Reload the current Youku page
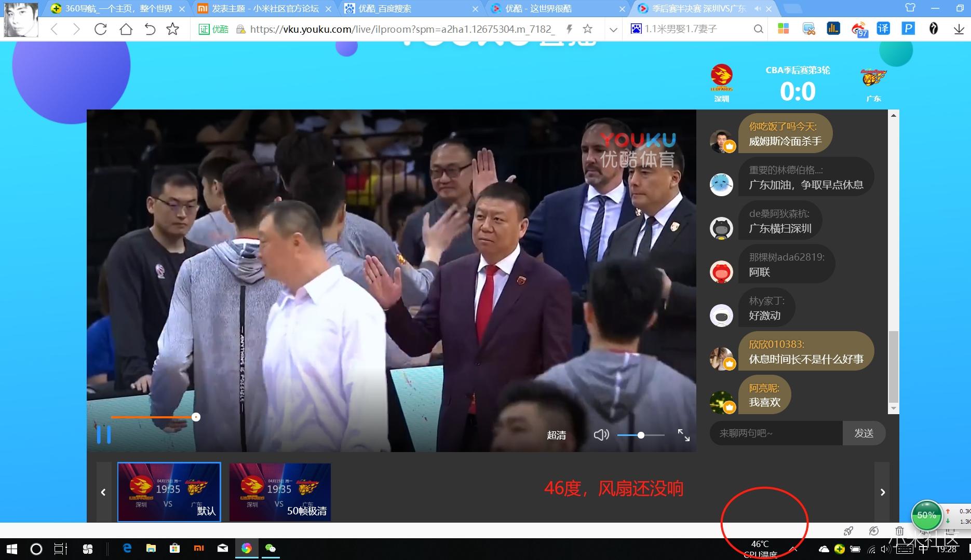971x560 pixels. pos(101,29)
